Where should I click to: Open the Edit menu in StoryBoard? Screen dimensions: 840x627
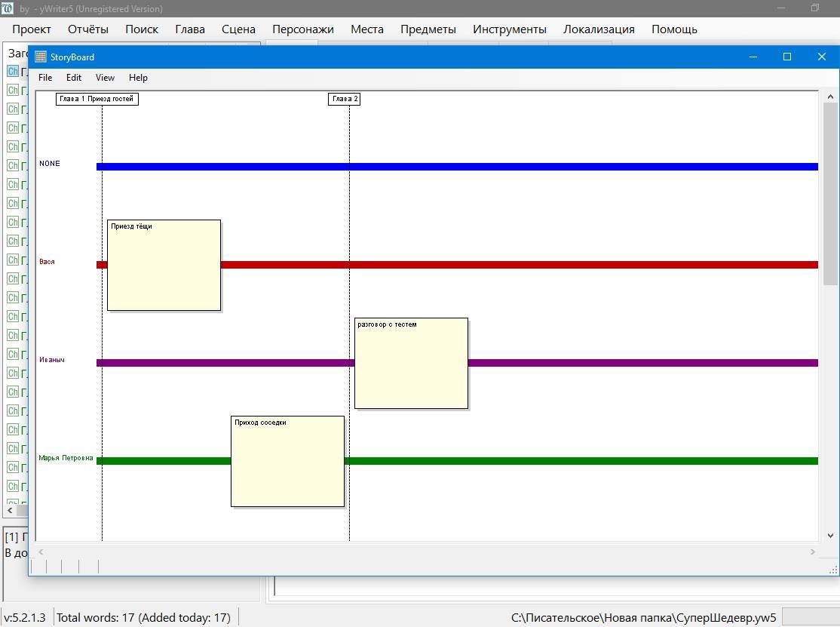tap(74, 78)
